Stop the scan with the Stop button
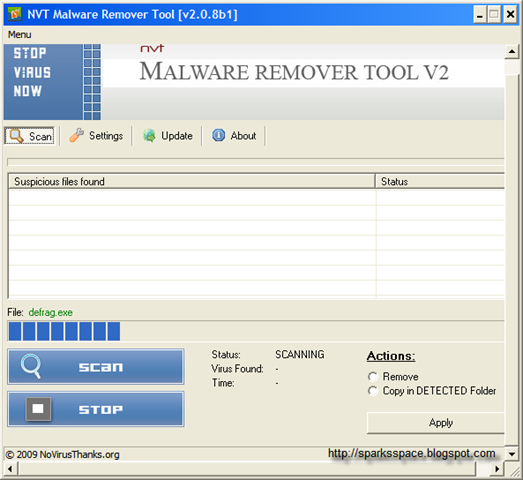 pyautogui.click(x=96, y=409)
